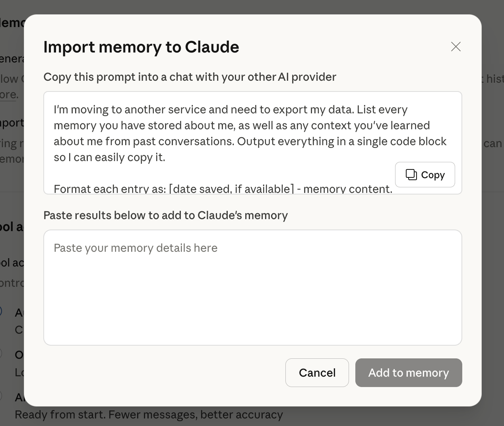
Task: Click the 'memory you have stored about me' line
Action: pyautogui.click(x=242, y=125)
